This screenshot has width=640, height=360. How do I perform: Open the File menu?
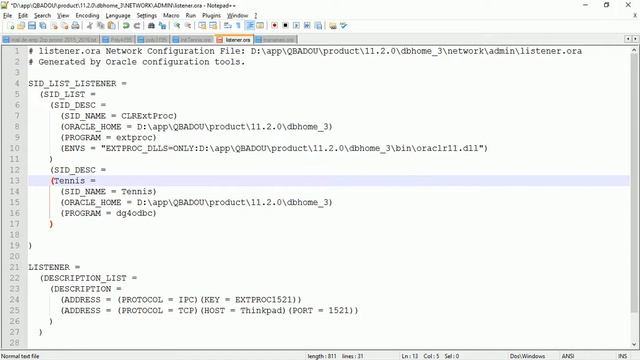point(7,16)
